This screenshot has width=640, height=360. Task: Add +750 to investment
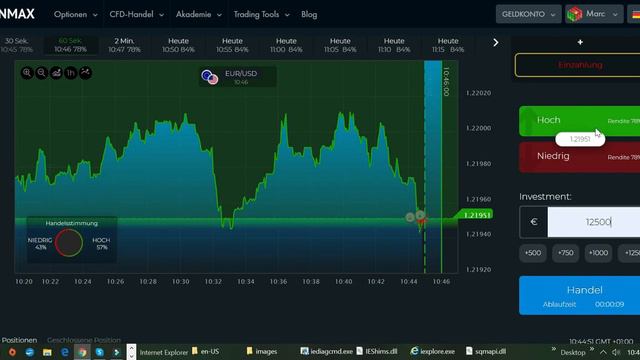[565, 253]
